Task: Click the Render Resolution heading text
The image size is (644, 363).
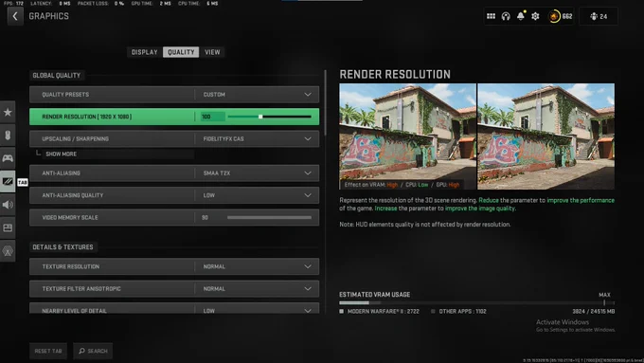Action: pos(395,75)
